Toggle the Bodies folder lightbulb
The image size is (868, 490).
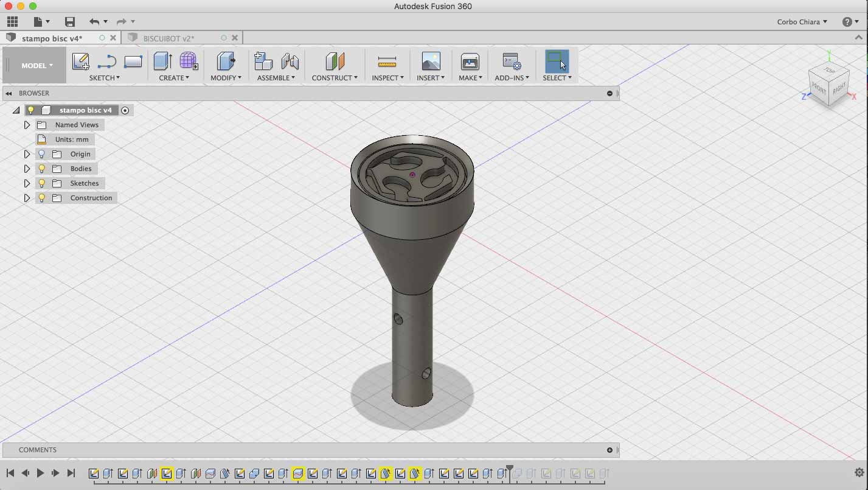[41, 169]
